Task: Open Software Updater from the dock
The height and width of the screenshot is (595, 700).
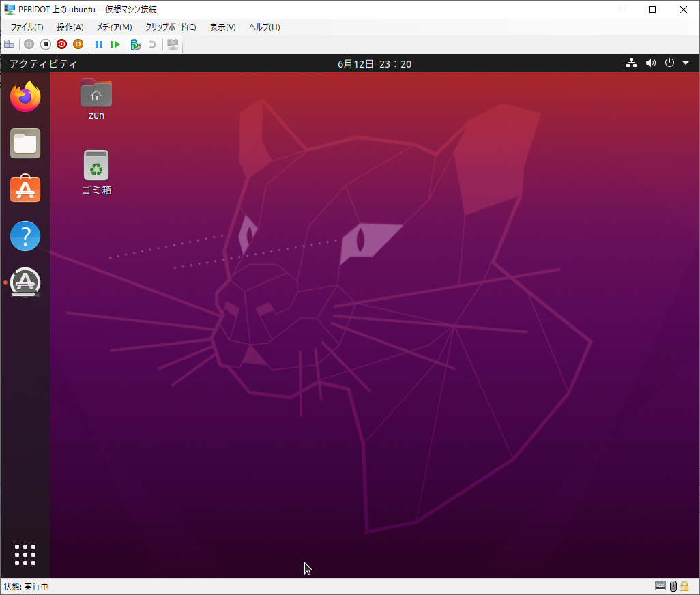Action: [x=25, y=282]
